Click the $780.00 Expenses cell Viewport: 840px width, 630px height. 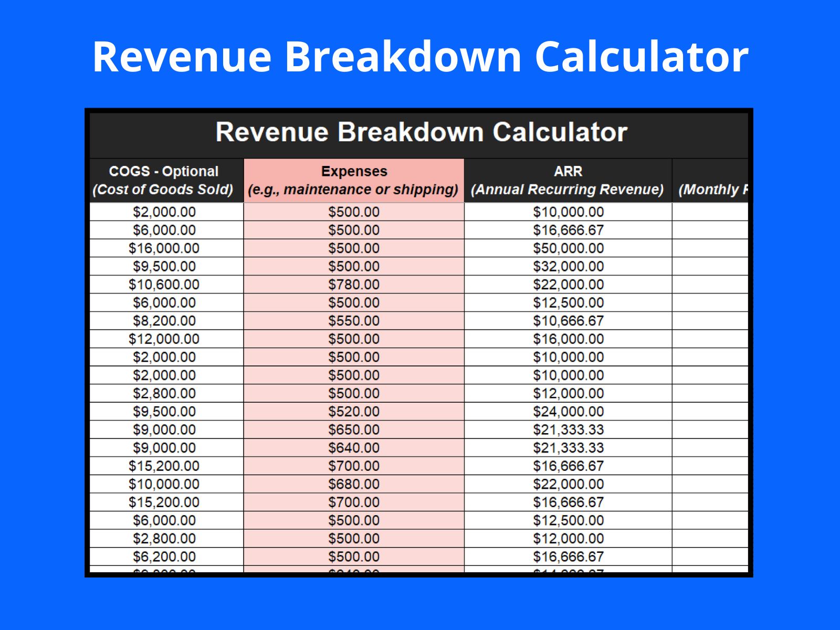click(353, 285)
